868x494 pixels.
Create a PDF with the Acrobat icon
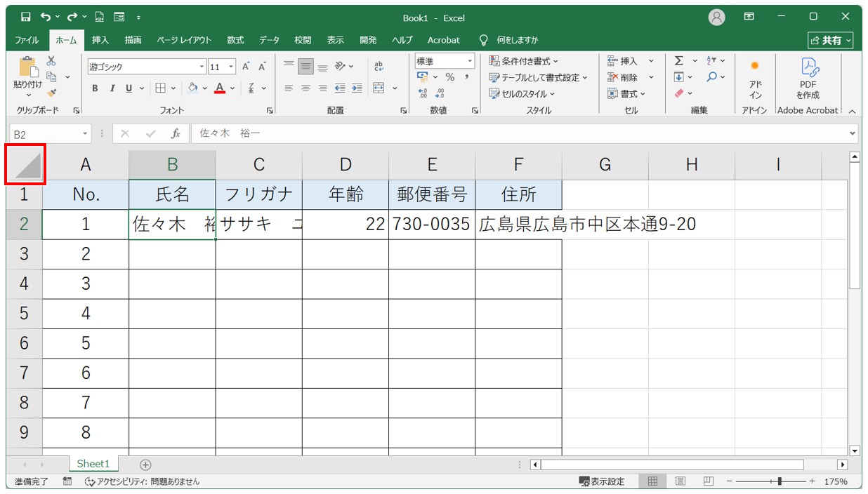tap(808, 79)
